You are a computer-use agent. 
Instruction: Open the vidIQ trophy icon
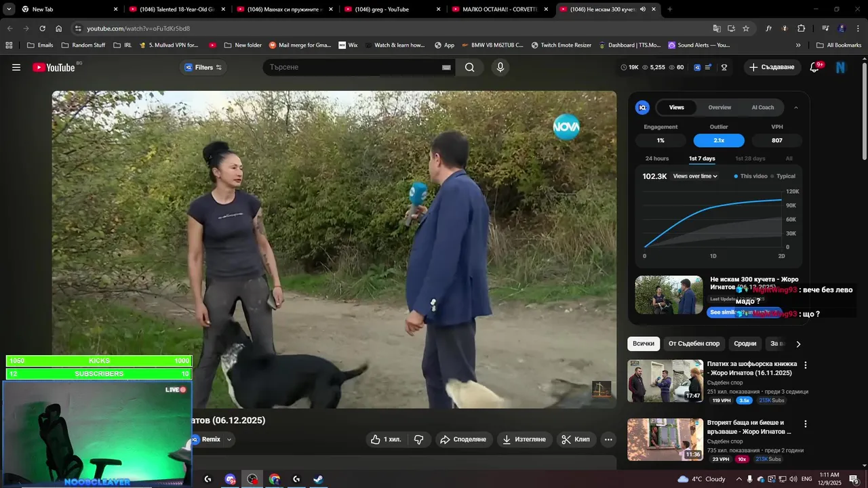(724, 67)
